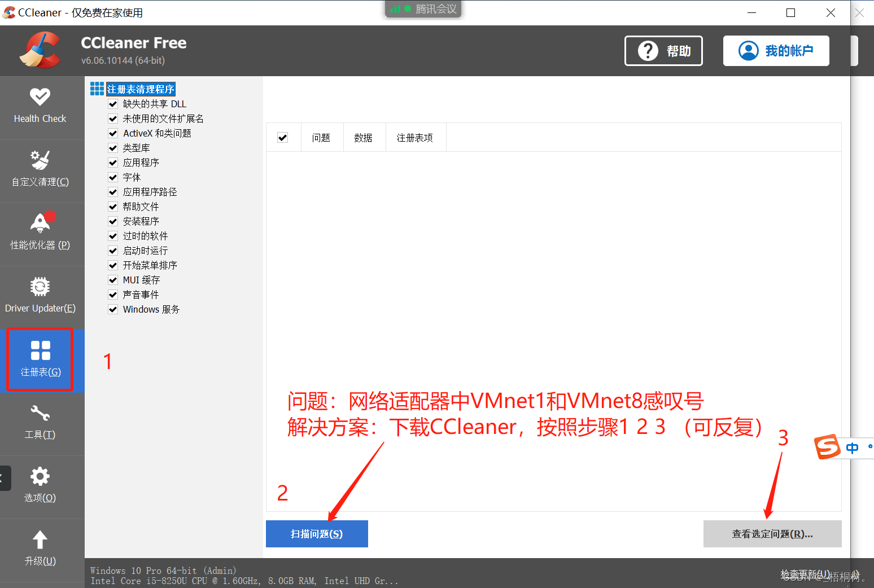Click Intel Core i5-8250U CPU status line

(244, 581)
